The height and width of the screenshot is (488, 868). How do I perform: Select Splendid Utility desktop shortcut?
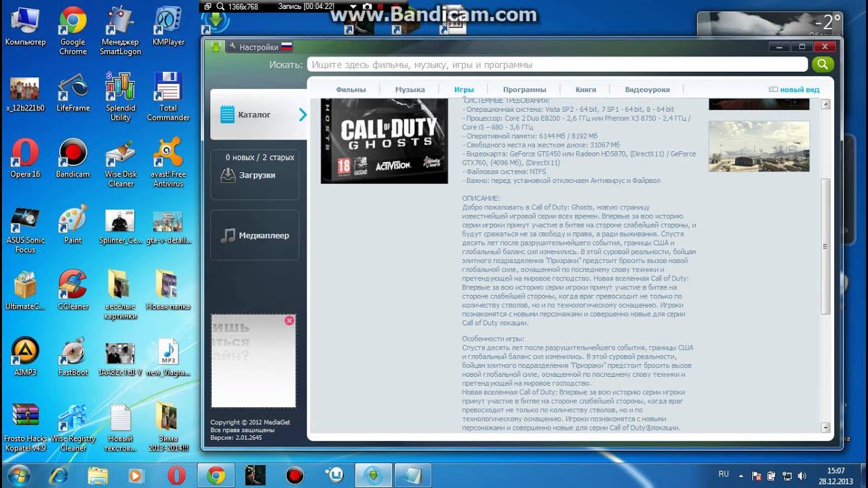(x=120, y=98)
